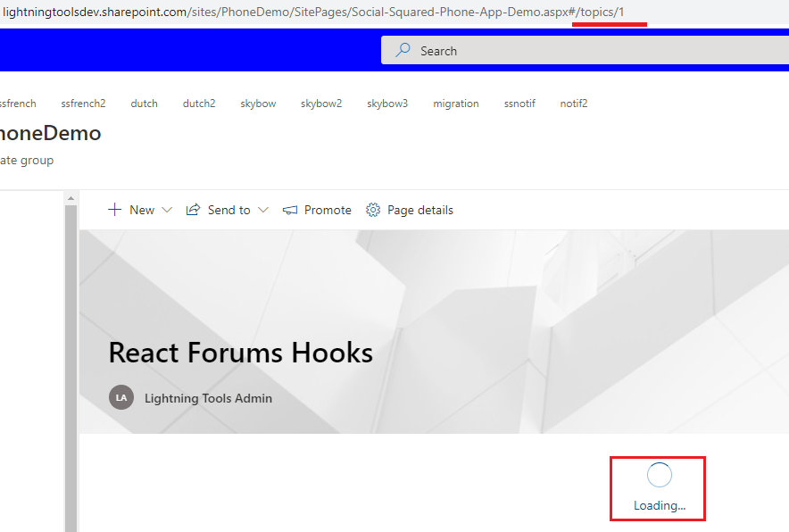The image size is (789, 532).
Task: Click the Send to share icon
Action: point(193,210)
